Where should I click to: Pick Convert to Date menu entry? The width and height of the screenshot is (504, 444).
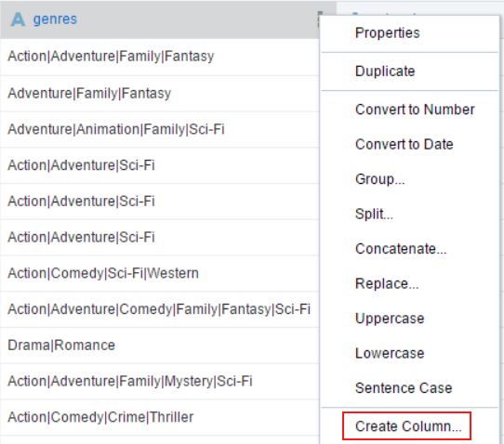tap(404, 145)
